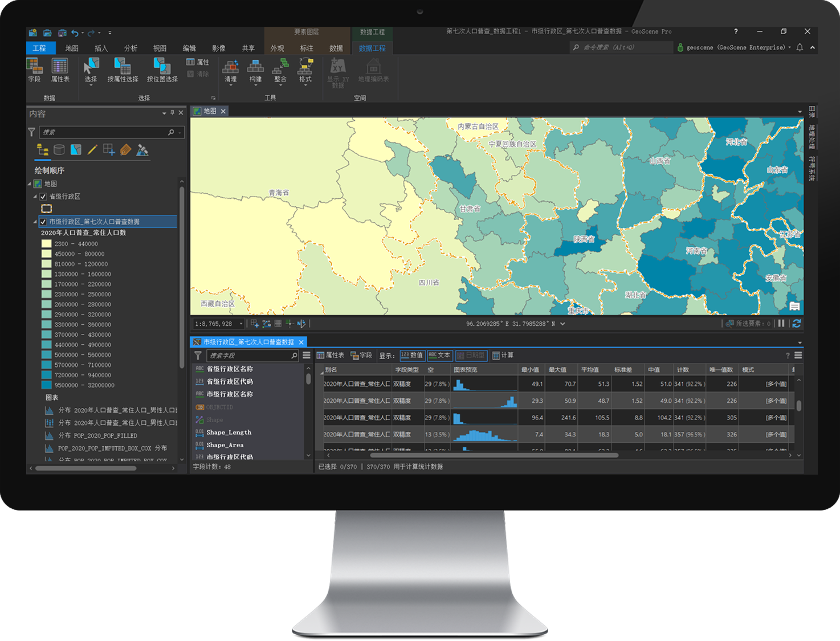Select Shape_Length field in list
Screen dimensions: 840x641
[229, 432]
